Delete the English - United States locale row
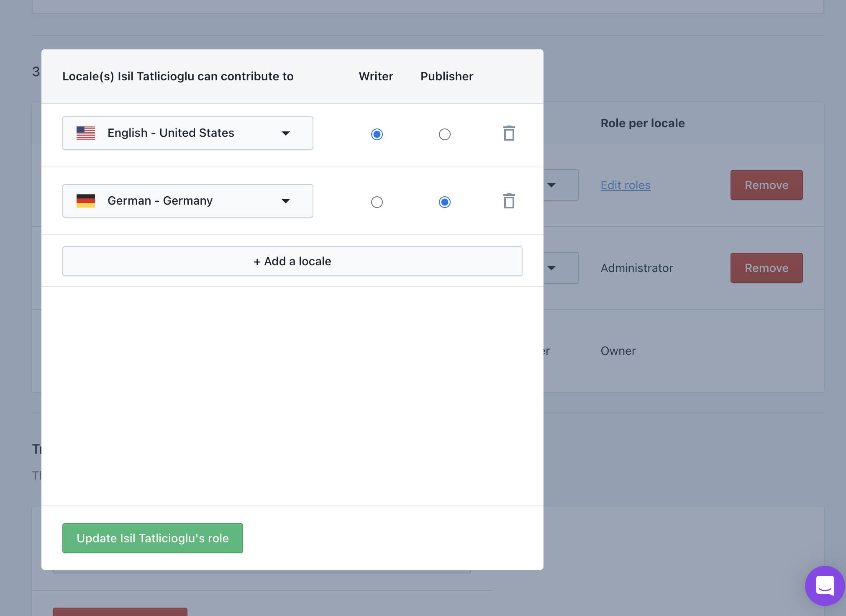This screenshot has width=846, height=616. (x=509, y=133)
